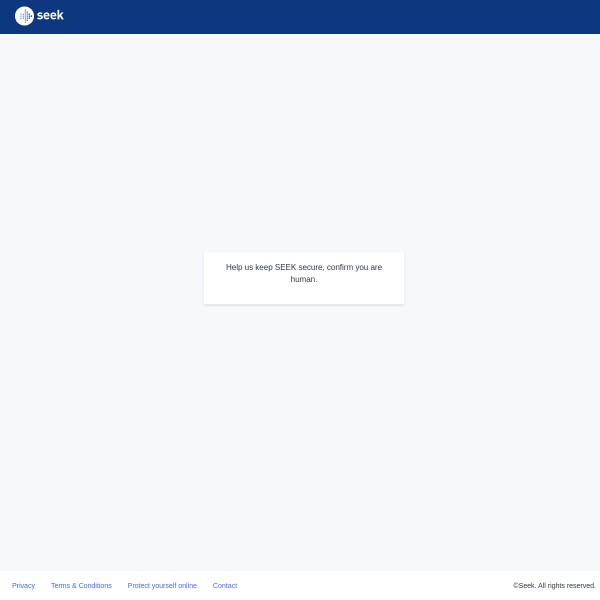The height and width of the screenshot is (600, 600).
Task: Click the empty area of the blue header bar
Action: [x=300, y=16]
